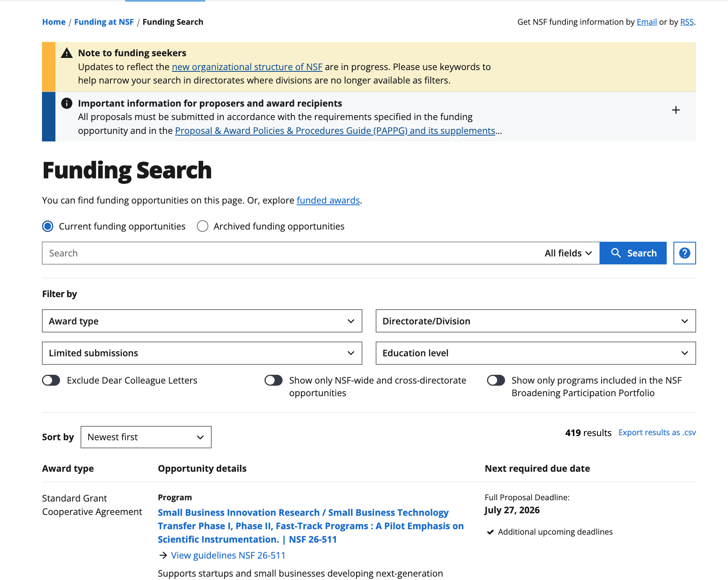Click the blue Search button
728x580 pixels.
[x=633, y=253]
